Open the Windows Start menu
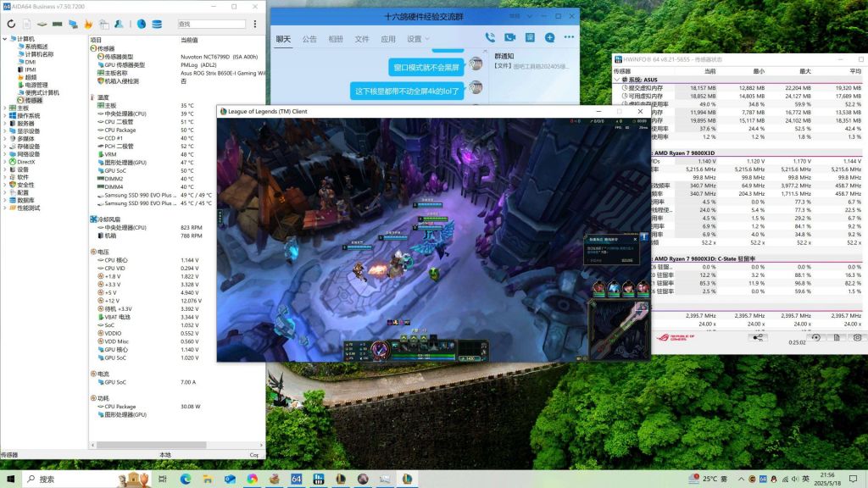The height and width of the screenshot is (488, 868). click(9, 479)
